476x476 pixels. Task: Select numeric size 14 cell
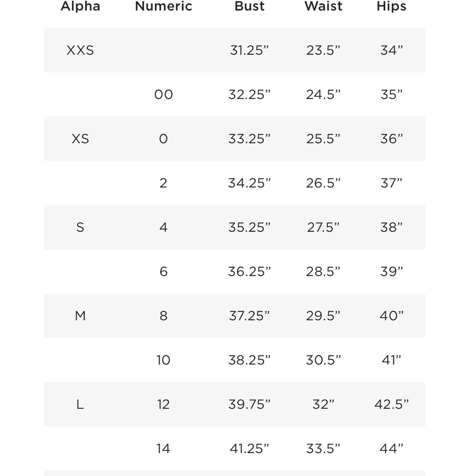coord(163,449)
